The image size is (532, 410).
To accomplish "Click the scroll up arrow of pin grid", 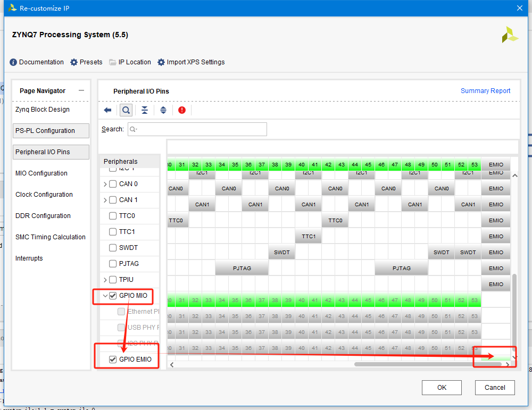I will coord(514,175).
